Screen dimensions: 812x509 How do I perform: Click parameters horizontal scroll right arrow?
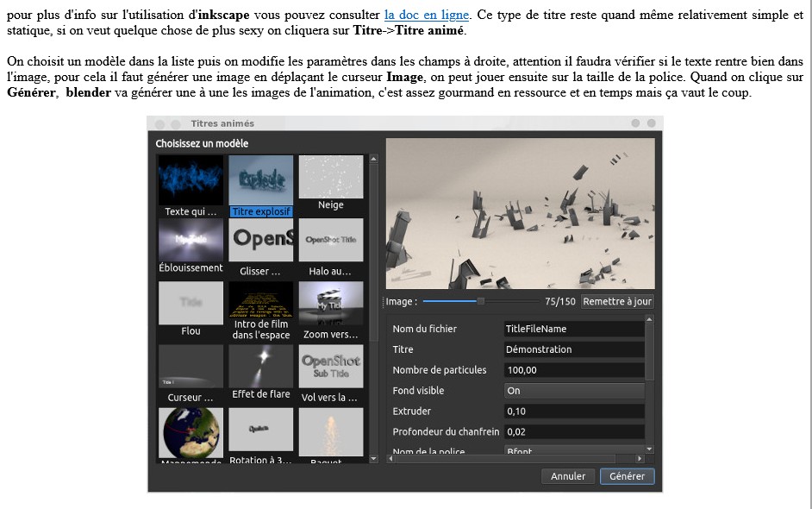pos(640,459)
